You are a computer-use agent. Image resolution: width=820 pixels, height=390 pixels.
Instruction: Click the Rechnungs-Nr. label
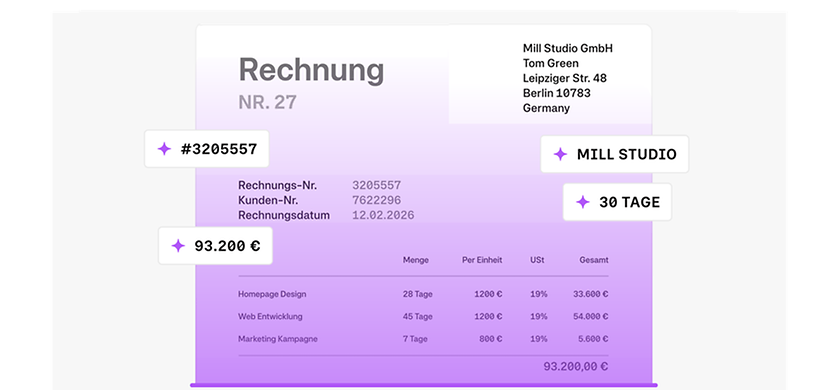[278, 186]
